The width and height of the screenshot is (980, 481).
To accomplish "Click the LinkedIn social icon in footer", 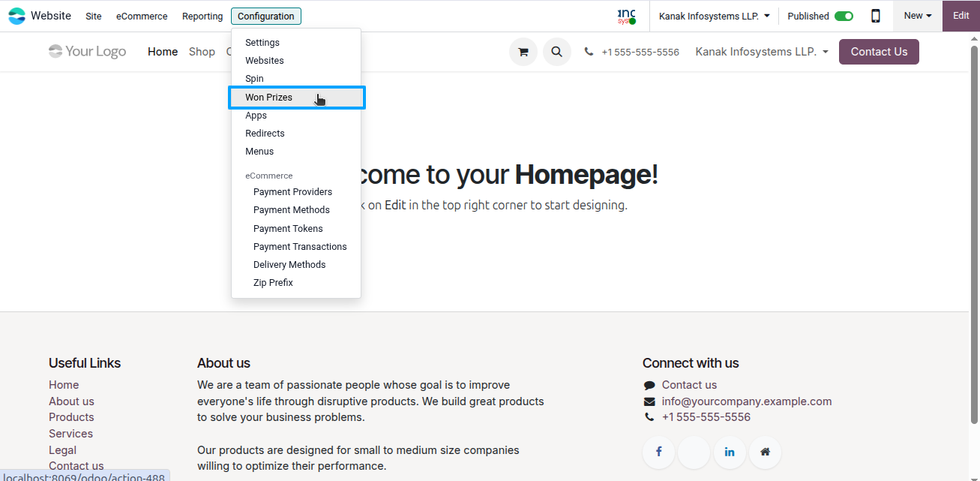I will tap(730, 452).
